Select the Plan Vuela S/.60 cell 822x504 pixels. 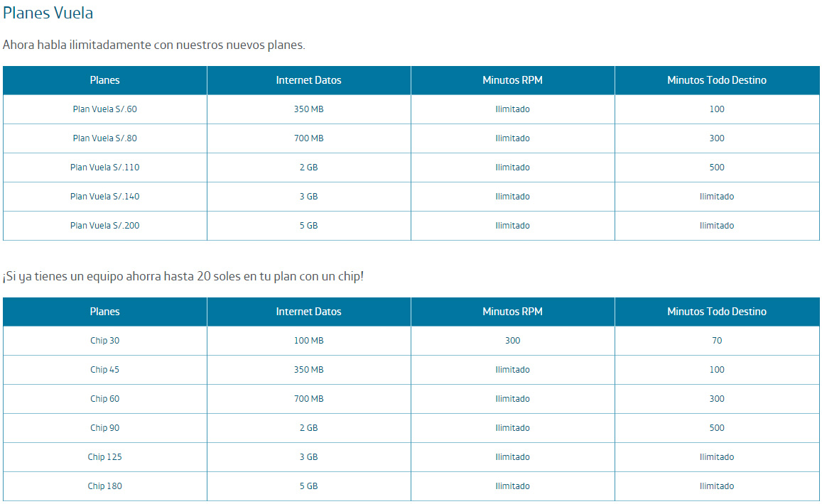pyautogui.click(x=105, y=109)
